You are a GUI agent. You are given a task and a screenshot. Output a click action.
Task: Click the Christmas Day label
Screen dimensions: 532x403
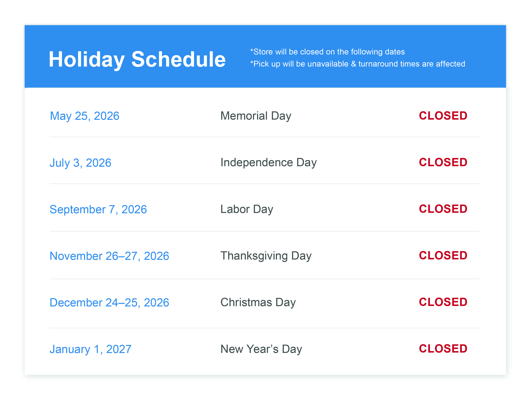(258, 302)
